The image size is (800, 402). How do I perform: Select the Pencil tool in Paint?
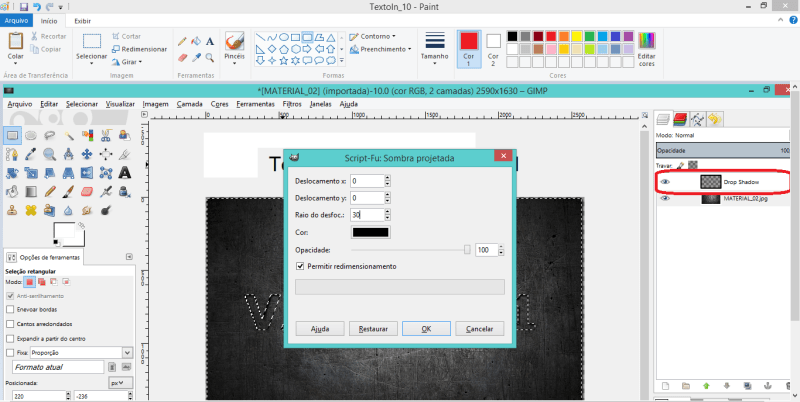[182, 42]
